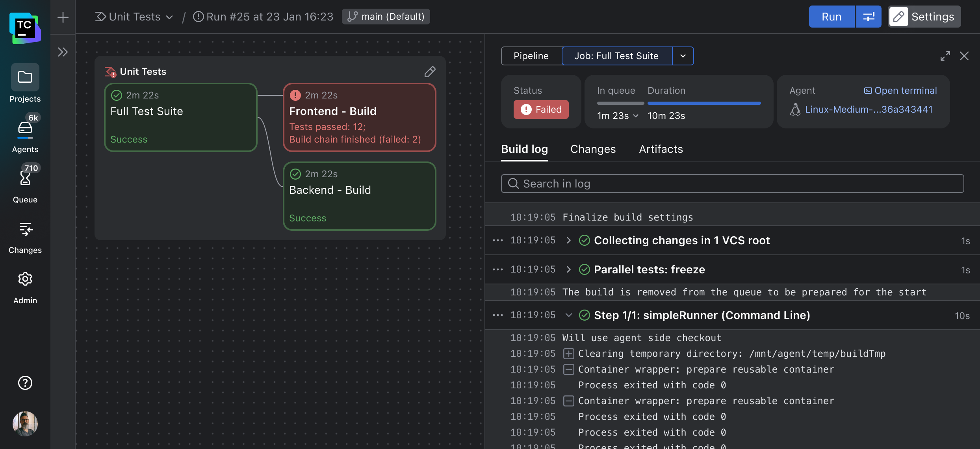Open the Agents sidebar icon
980x449 pixels.
click(25, 128)
